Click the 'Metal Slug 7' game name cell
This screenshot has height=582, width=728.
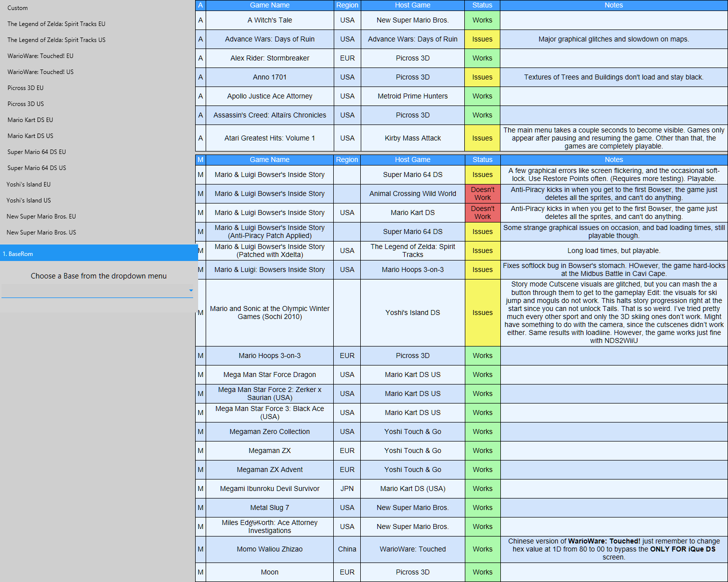pyautogui.click(x=270, y=508)
